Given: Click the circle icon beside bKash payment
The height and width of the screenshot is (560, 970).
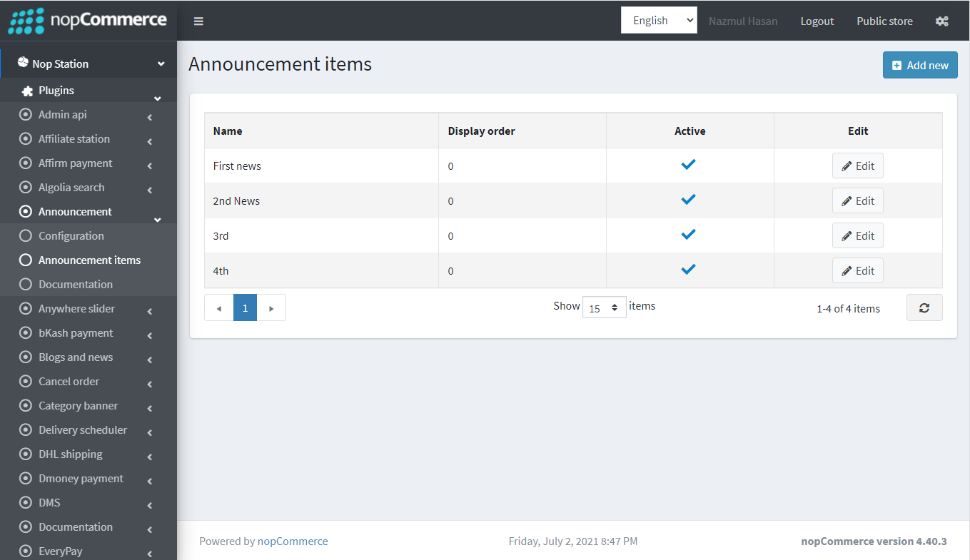Looking at the screenshot, I should click(26, 332).
